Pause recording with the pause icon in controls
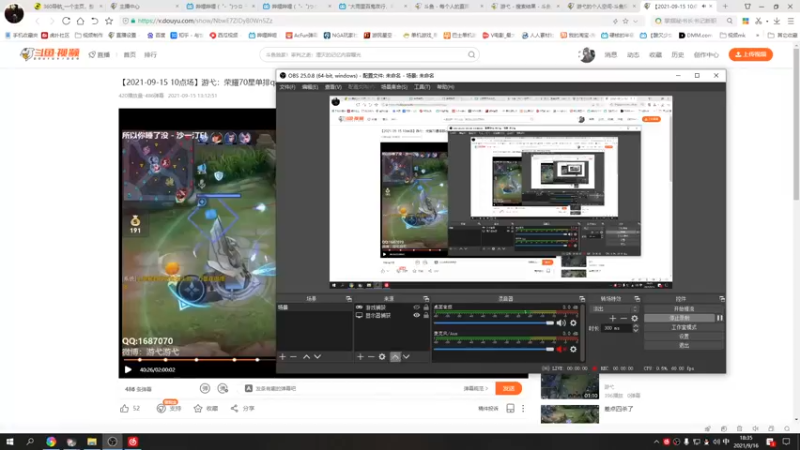 pyautogui.click(x=719, y=318)
